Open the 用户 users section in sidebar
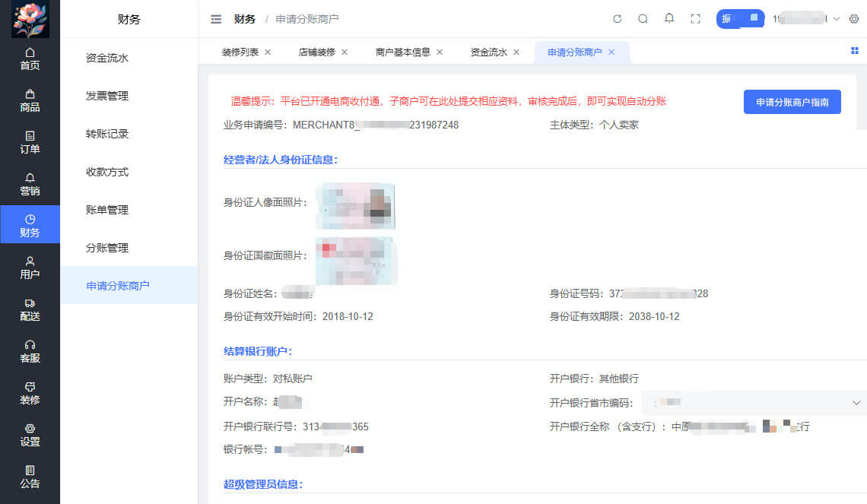 [x=30, y=268]
